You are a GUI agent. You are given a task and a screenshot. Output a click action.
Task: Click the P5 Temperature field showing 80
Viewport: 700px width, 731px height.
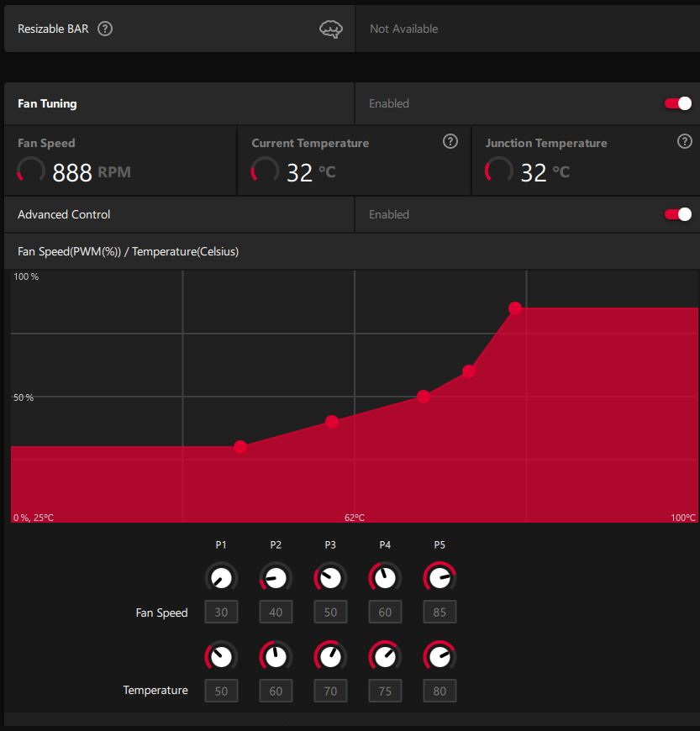pyautogui.click(x=439, y=691)
